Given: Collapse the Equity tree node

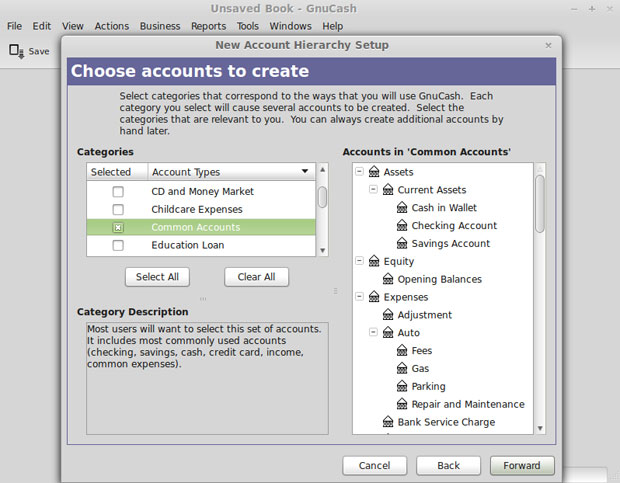Looking at the screenshot, I should coord(359,261).
